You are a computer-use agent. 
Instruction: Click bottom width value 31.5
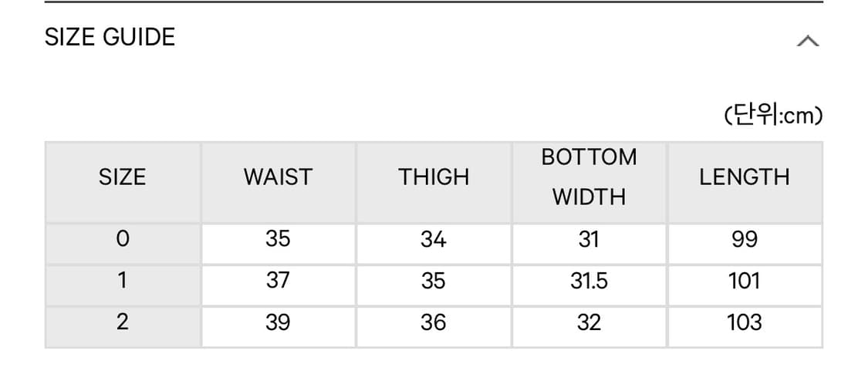[x=589, y=281]
